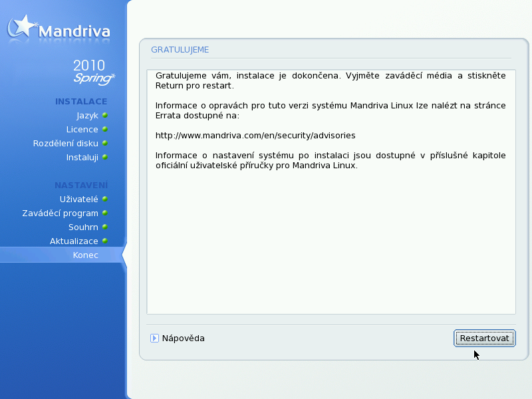Click the Mandriva star logo
Screen dimensions: 532x399
pos(21,27)
